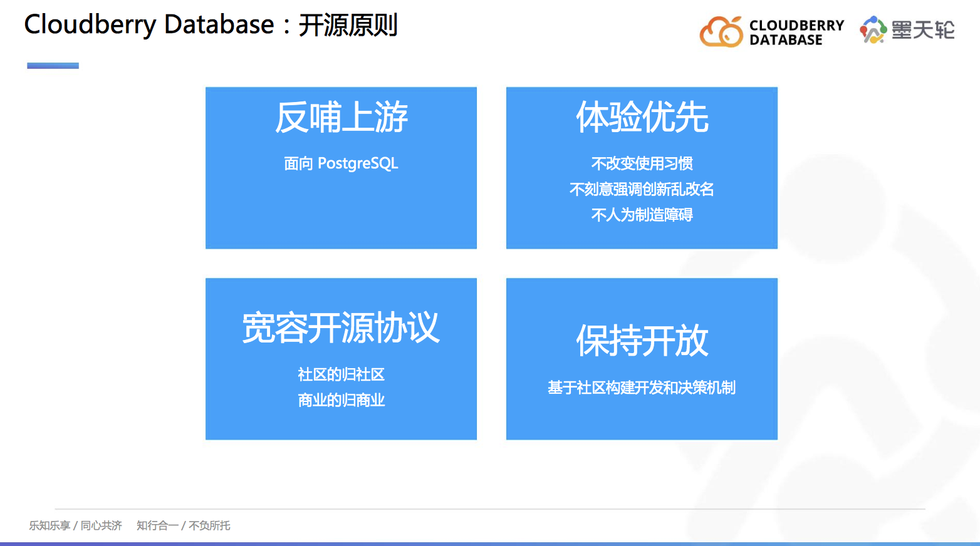This screenshot has width=980, height=546.
Task: Select the slide title "Cloudberry Database：开源原则"
Action: coord(211,25)
